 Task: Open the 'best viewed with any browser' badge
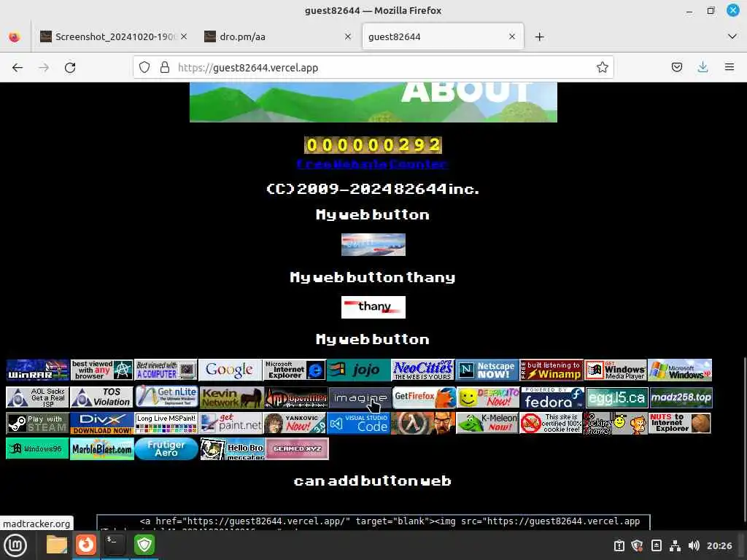102,370
